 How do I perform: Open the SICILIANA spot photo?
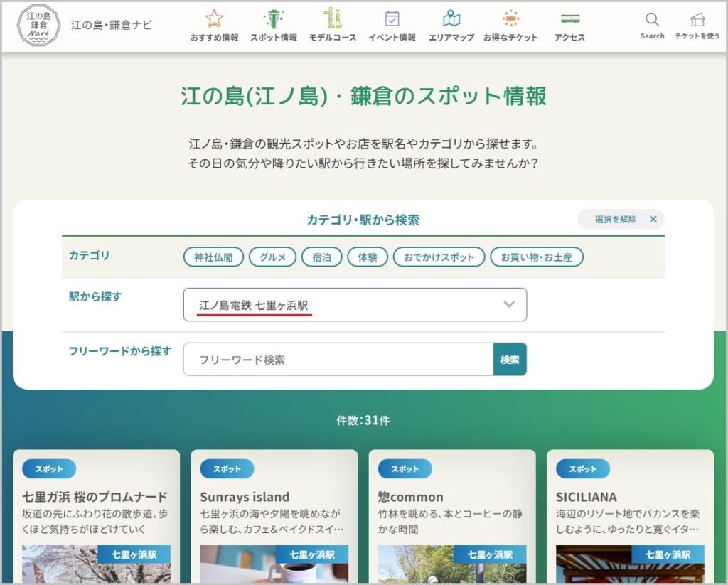(630, 565)
